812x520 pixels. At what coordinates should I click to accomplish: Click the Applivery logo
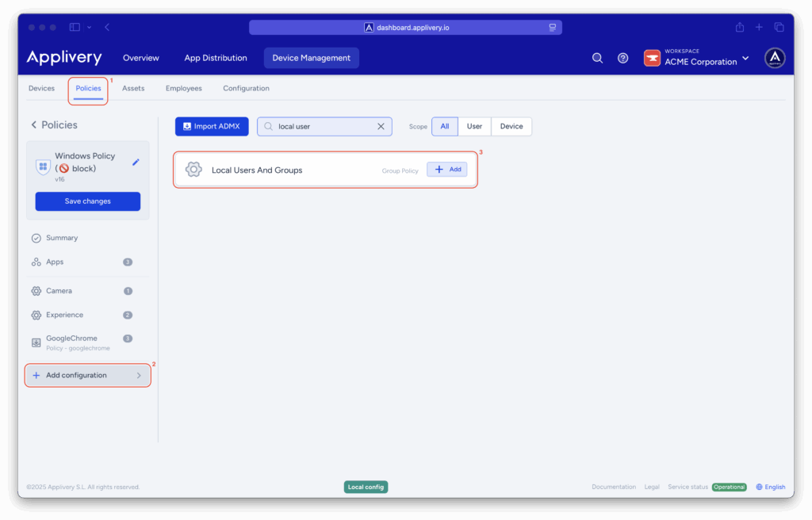pyautogui.click(x=64, y=58)
